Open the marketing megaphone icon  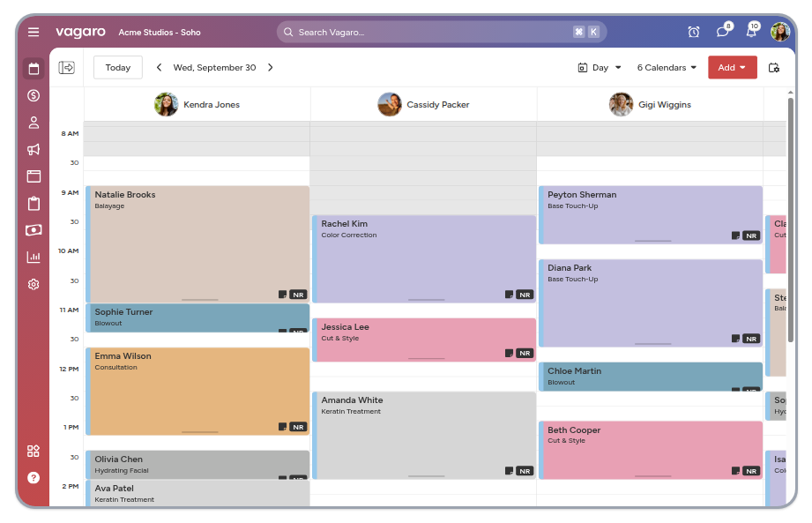coord(34,150)
